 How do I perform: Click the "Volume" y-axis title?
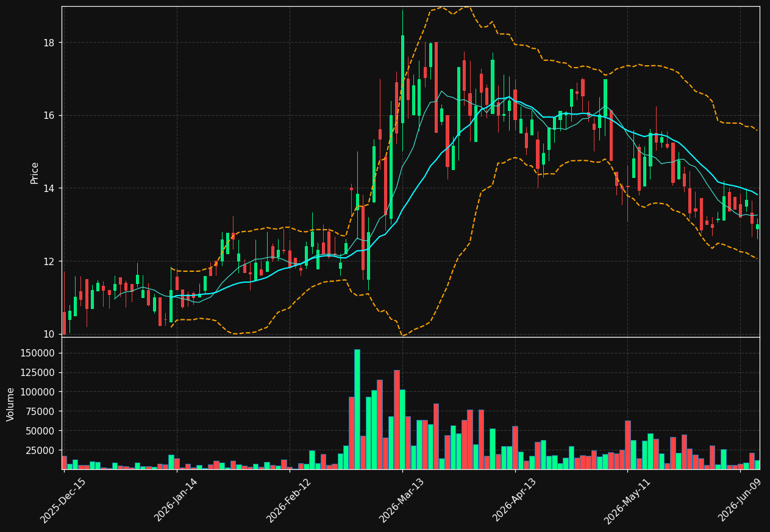pyautogui.click(x=11, y=404)
